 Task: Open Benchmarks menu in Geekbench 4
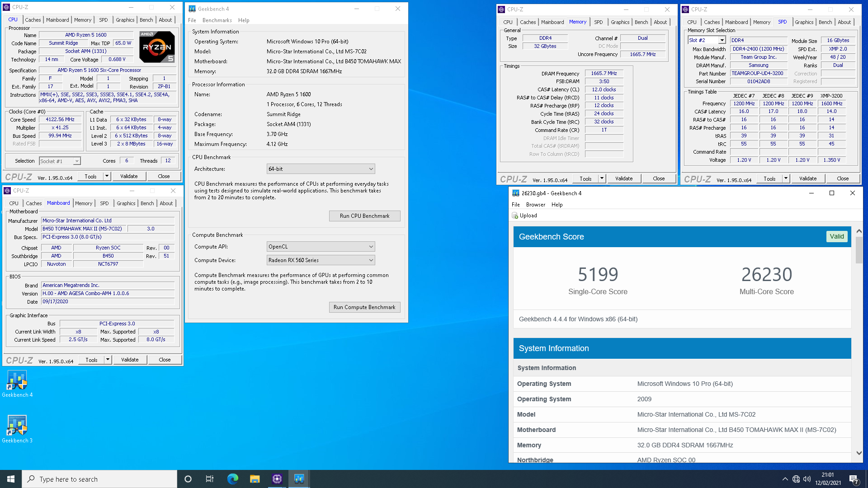(217, 20)
